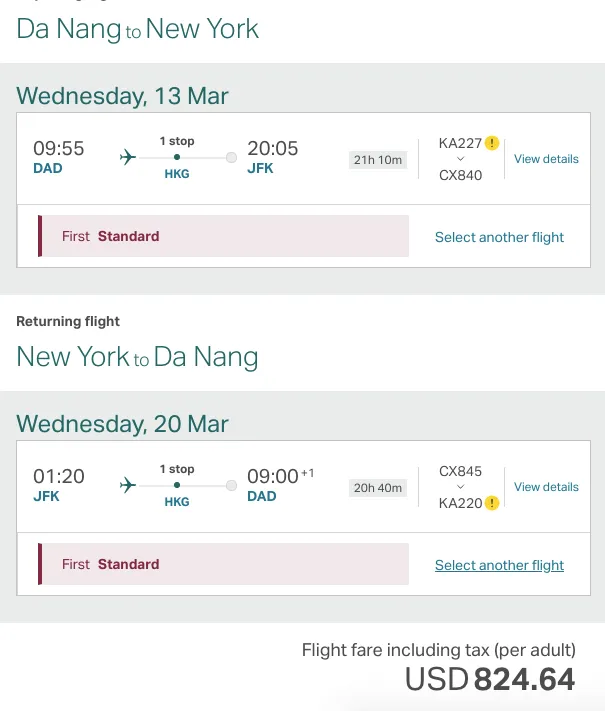The width and height of the screenshot is (605, 711).
Task: Click the airplane icon on departing flight
Action: pyautogui.click(x=128, y=157)
